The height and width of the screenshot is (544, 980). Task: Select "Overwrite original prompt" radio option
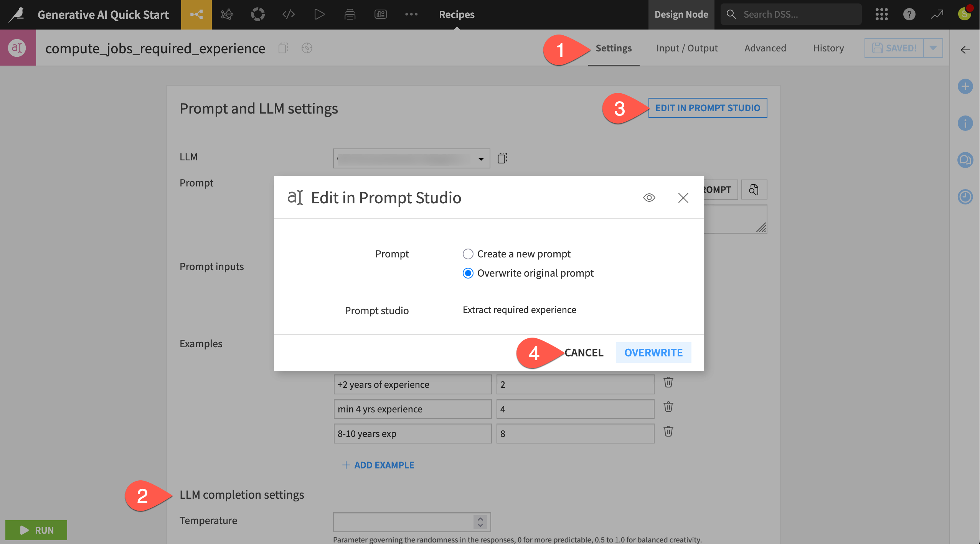(x=468, y=273)
